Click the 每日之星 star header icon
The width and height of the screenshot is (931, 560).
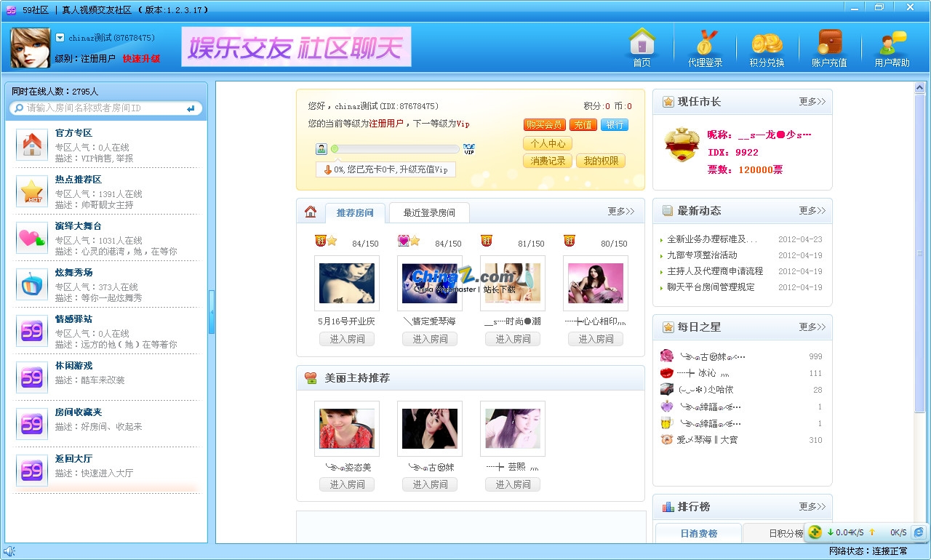click(x=668, y=327)
